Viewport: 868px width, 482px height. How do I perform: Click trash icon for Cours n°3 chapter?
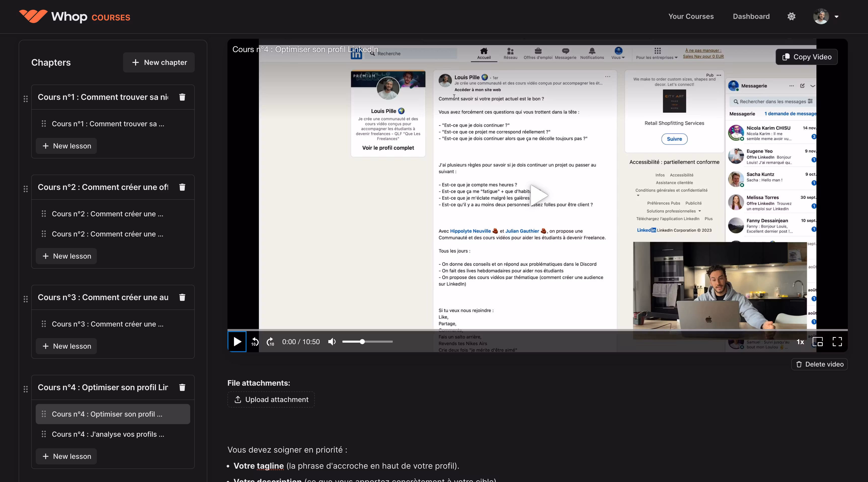click(182, 297)
